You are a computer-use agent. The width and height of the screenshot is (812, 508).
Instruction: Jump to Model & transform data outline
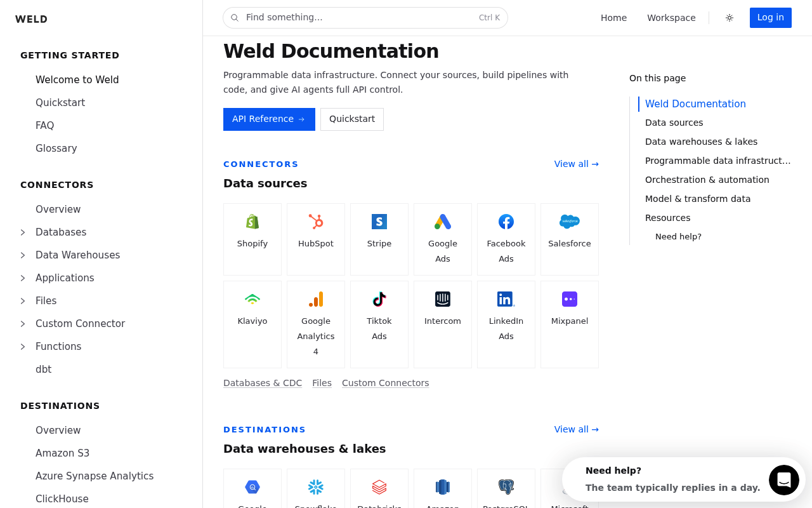(x=698, y=199)
